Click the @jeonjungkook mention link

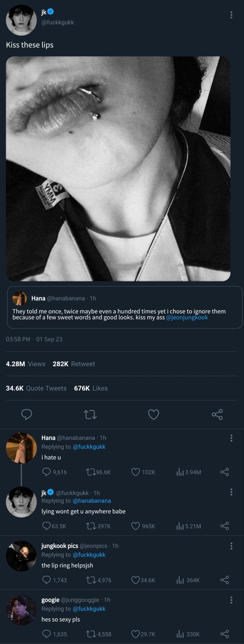tap(187, 317)
